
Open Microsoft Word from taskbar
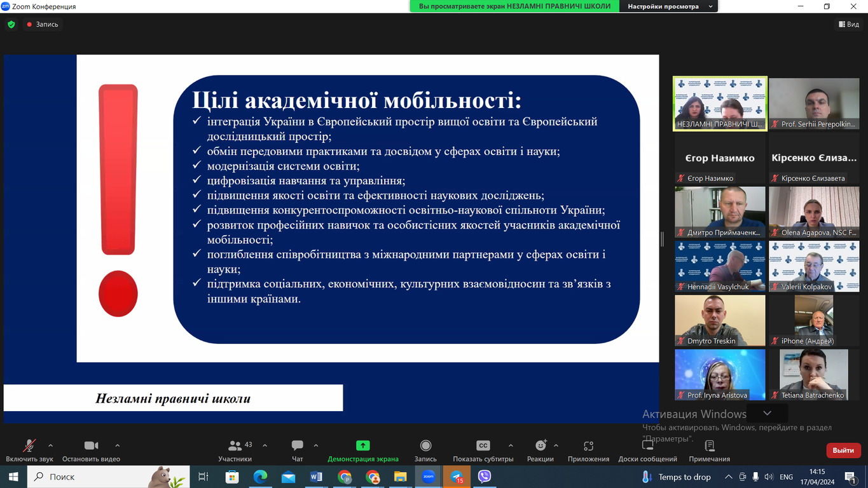click(x=316, y=477)
